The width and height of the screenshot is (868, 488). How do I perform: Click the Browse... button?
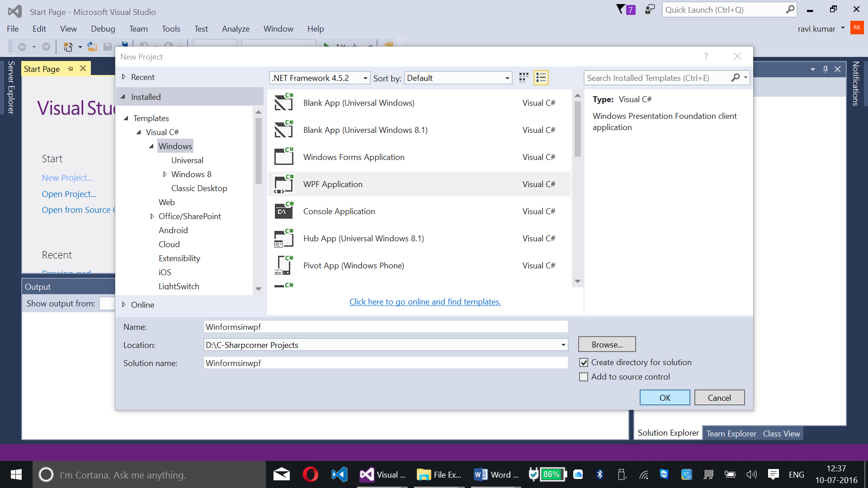click(x=607, y=344)
